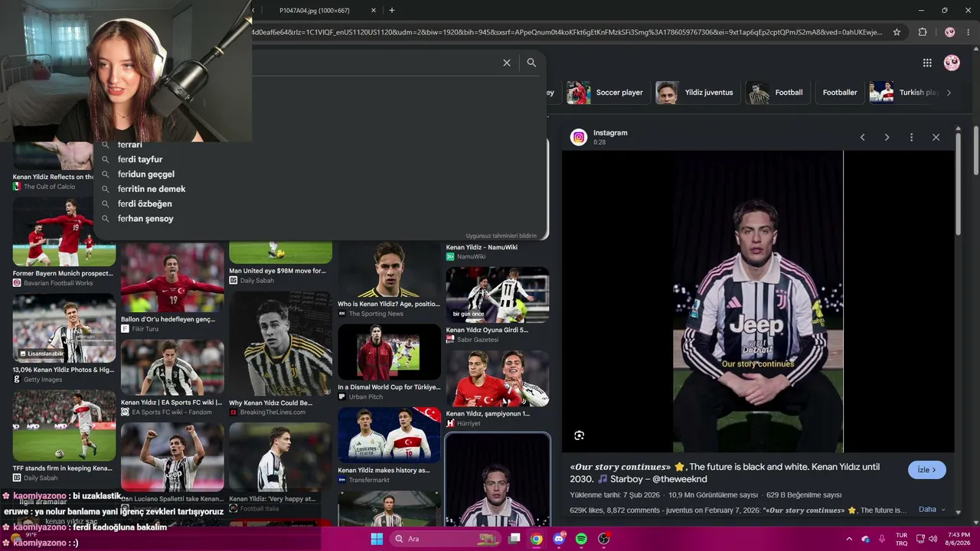Open the Google apps grid
980x551 pixels.
point(927,63)
